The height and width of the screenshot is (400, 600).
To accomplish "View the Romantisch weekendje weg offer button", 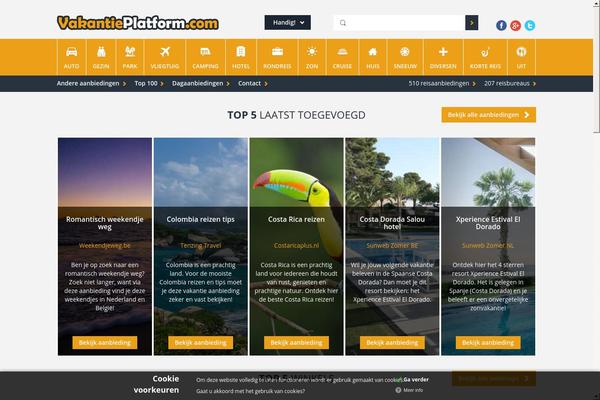I will click(x=104, y=343).
